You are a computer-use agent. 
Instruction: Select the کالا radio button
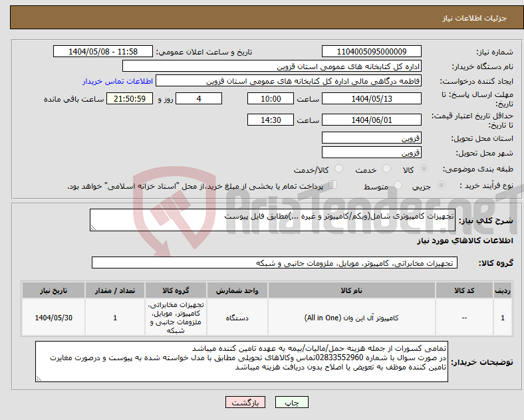tap(424, 169)
